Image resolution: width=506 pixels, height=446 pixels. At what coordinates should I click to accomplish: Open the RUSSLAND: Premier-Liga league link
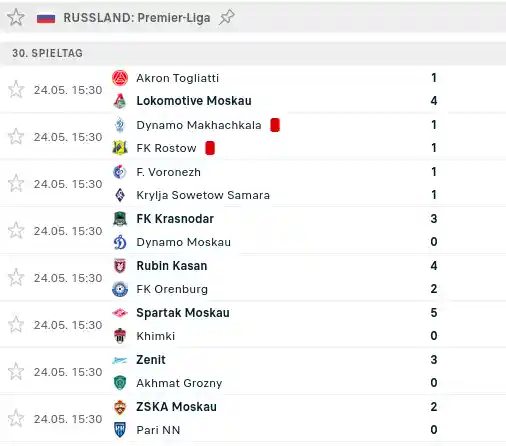coord(137,18)
